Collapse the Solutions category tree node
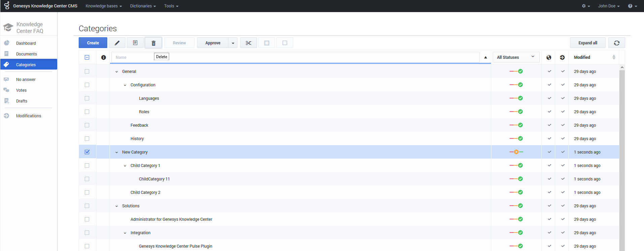Image resolution: width=644 pixels, height=251 pixels. pos(117,206)
